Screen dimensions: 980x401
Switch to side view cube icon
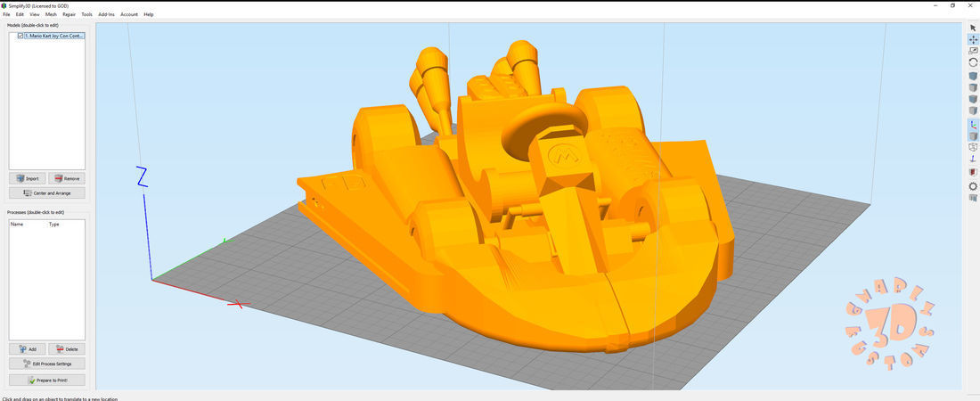click(x=973, y=110)
